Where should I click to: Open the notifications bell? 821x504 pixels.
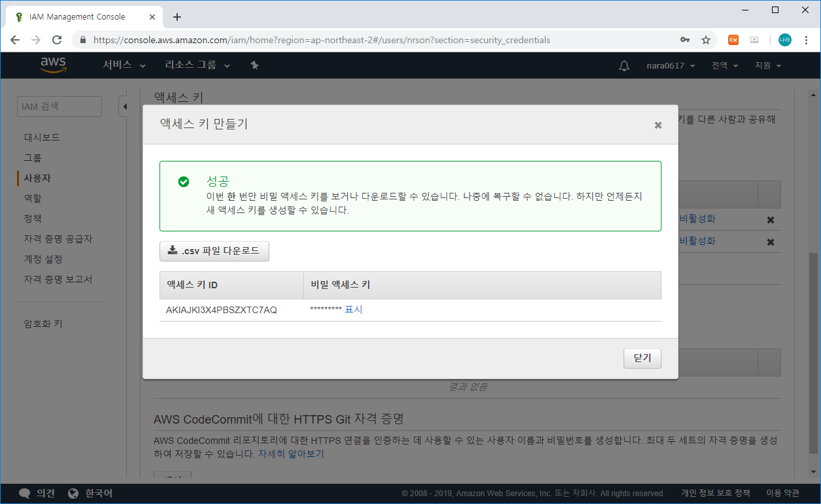click(x=624, y=65)
